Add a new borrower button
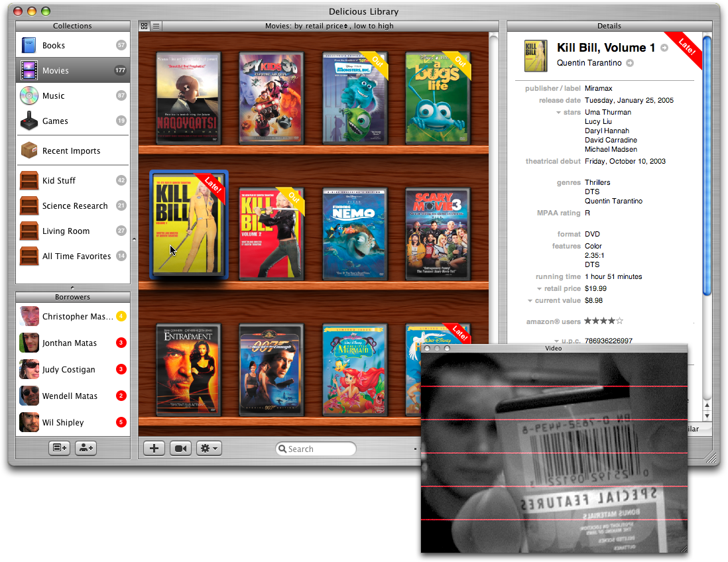Viewport: 728px width, 562px height. pos(86,448)
